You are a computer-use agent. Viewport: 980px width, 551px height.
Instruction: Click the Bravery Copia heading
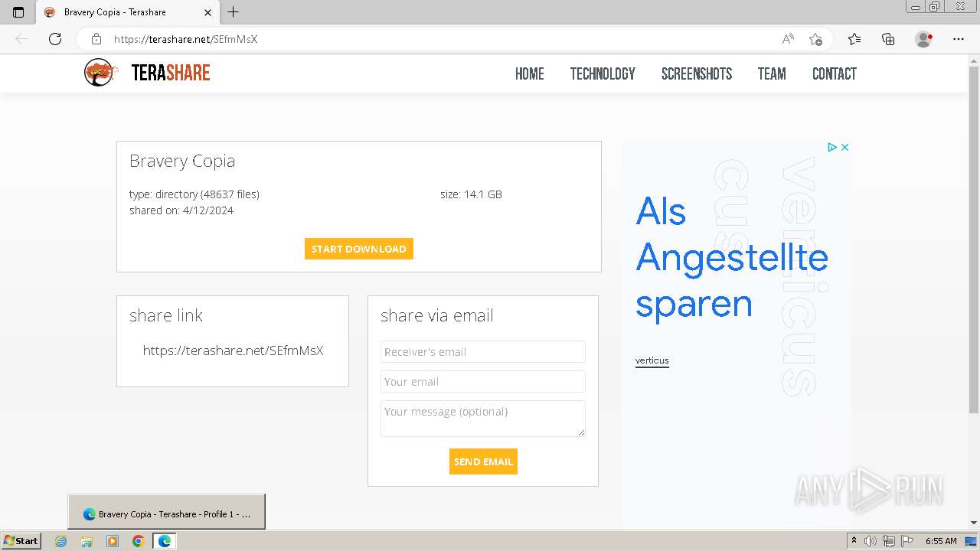(x=182, y=161)
